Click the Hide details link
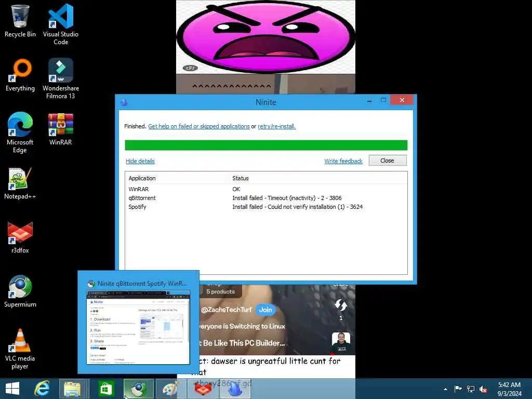Viewport: 532px width, 399px height. point(140,161)
